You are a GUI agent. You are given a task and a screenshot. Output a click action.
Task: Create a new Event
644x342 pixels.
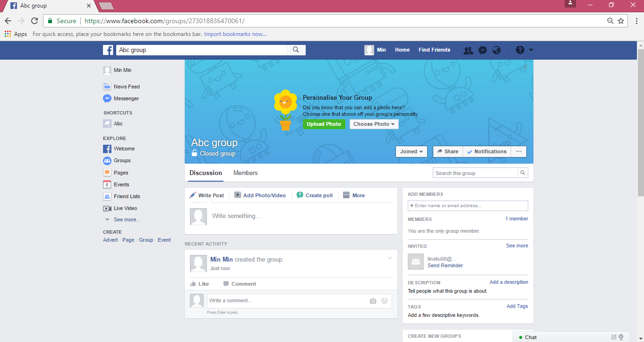tap(164, 240)
